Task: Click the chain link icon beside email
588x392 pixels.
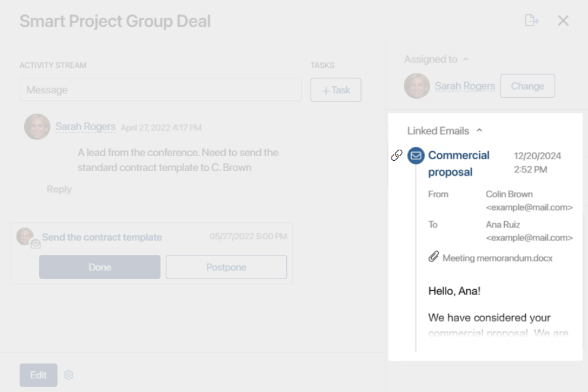Action: point(397,156)
